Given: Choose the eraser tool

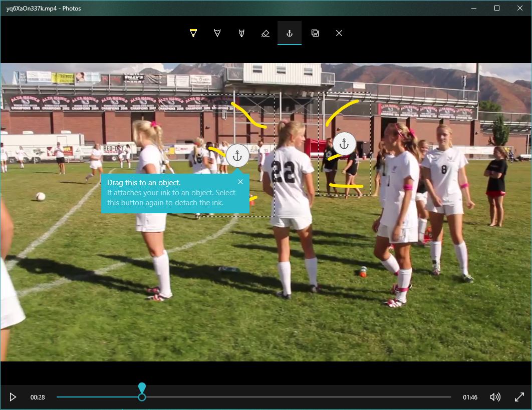Looking at the screenshot, I should pos(265,33).
